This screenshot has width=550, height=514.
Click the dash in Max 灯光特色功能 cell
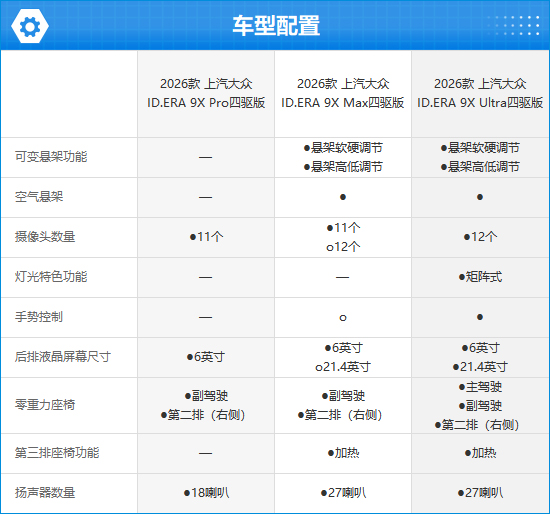[342, 277]
